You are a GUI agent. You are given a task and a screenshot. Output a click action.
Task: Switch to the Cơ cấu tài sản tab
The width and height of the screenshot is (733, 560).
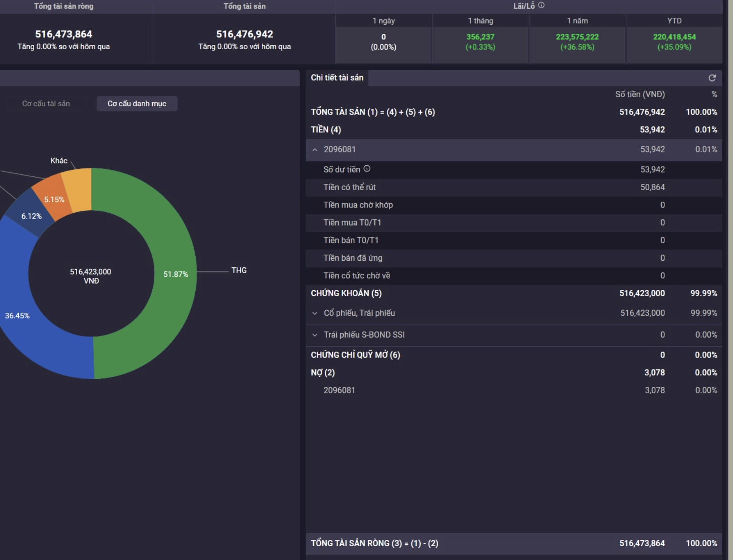(46, 104)
